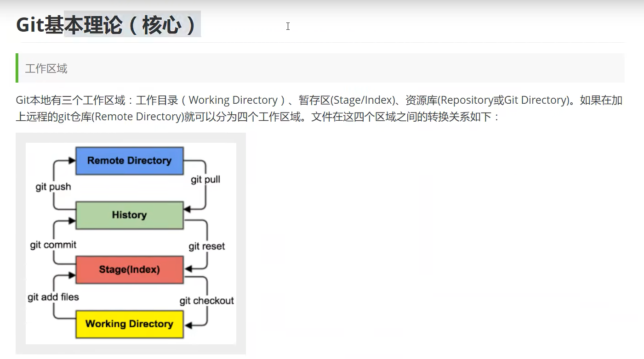
Task: Click the 'git add files' label in the diagram
Action: pos(53,297)
